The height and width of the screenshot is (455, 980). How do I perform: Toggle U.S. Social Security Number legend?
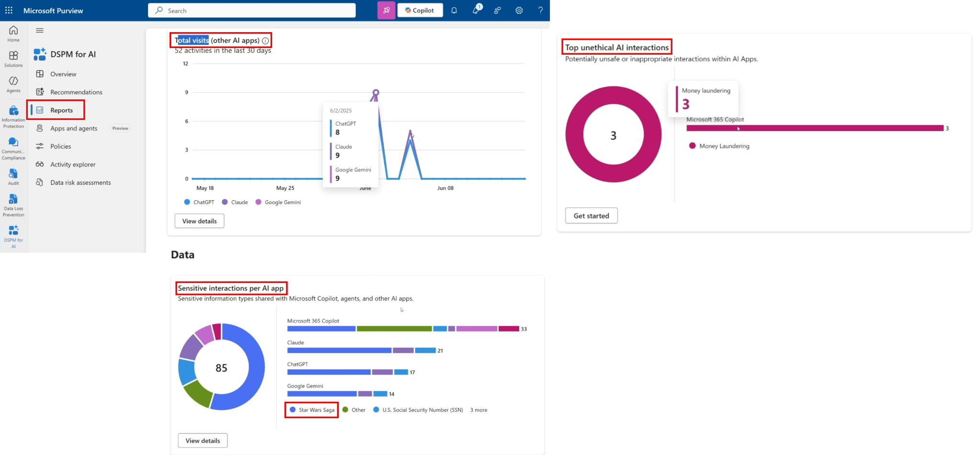418,410
